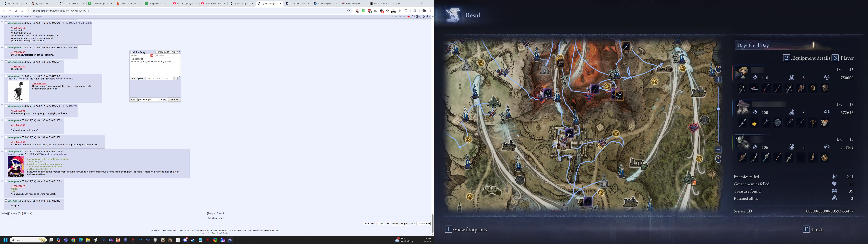Check the box for post No.530452604
The width and height of the screenshot is (868, 244).
click(6, 62)
